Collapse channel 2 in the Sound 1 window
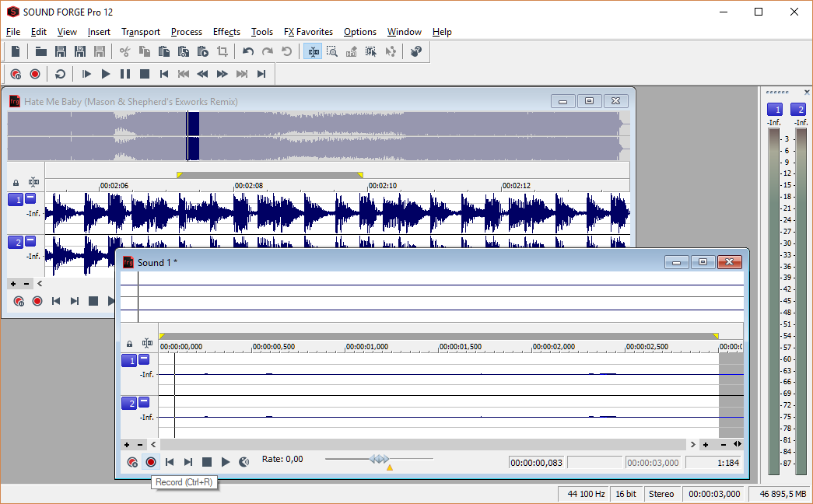Screen dimensions: 813x504 [144, 402]
